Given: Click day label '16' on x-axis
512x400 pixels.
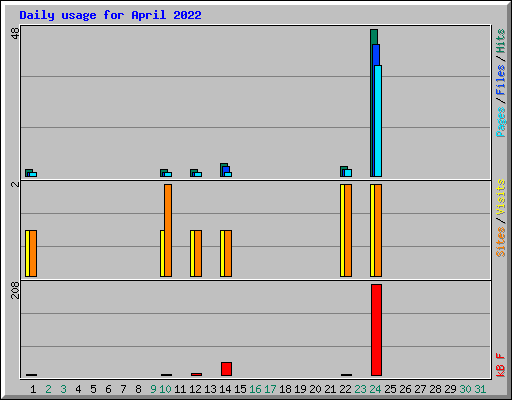Looking at the screenshot, I should tap(255, 389).
